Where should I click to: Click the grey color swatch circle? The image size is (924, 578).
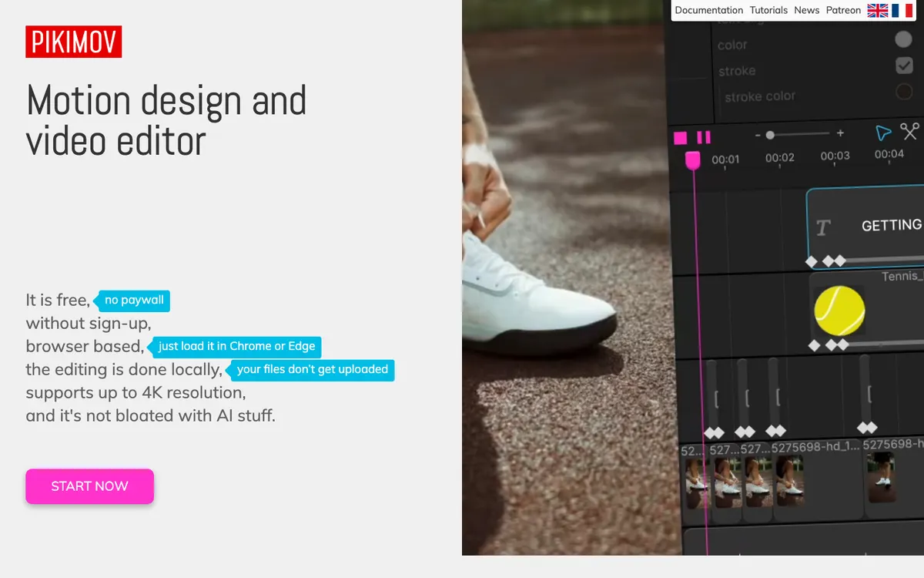[903, 40]
